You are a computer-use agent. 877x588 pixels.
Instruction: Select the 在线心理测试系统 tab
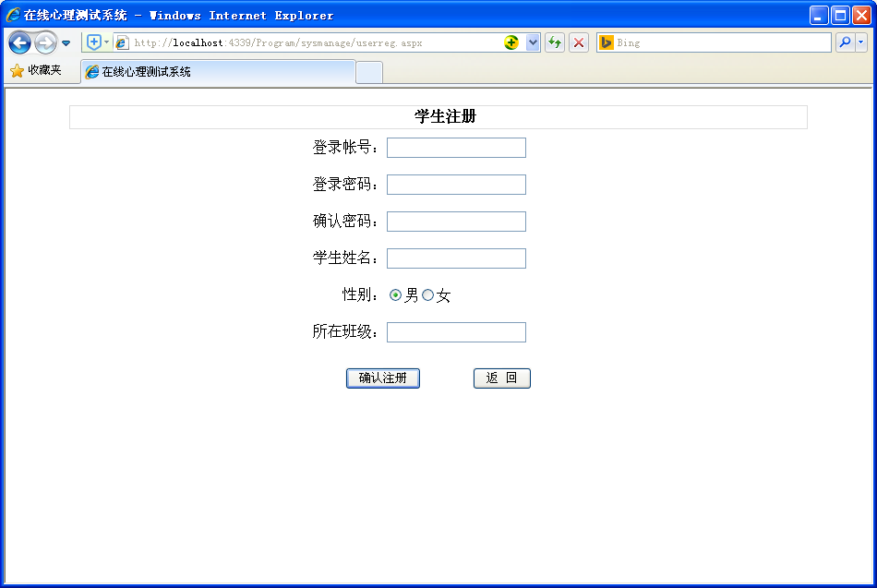(218, 72)
